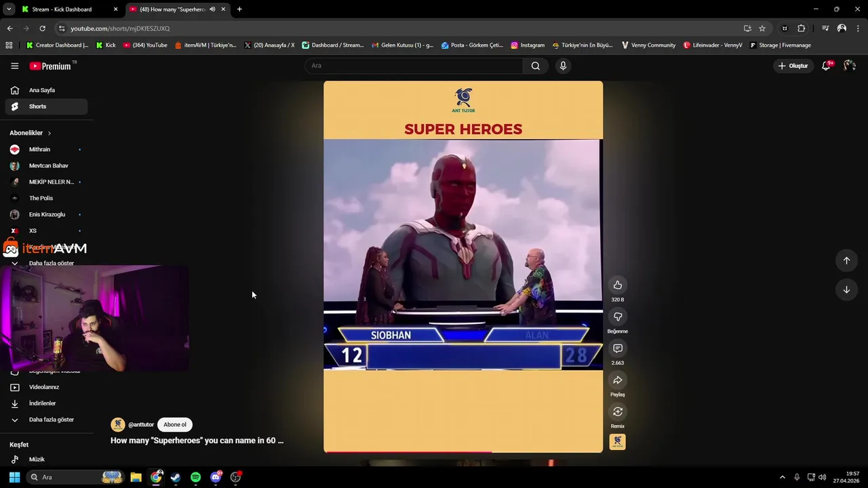The image size is (868, 488).
Task: Open the (364) YouTube bookmark
Action: (145, 45)
